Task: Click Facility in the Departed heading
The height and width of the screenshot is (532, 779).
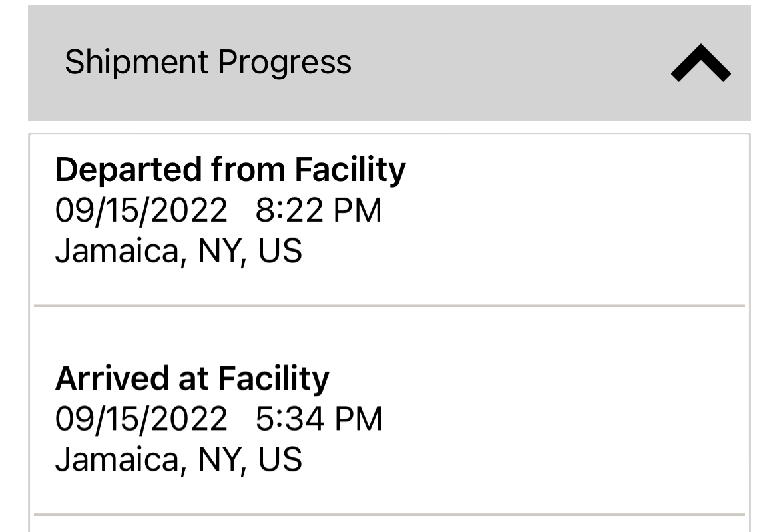Action: [350, 170]
